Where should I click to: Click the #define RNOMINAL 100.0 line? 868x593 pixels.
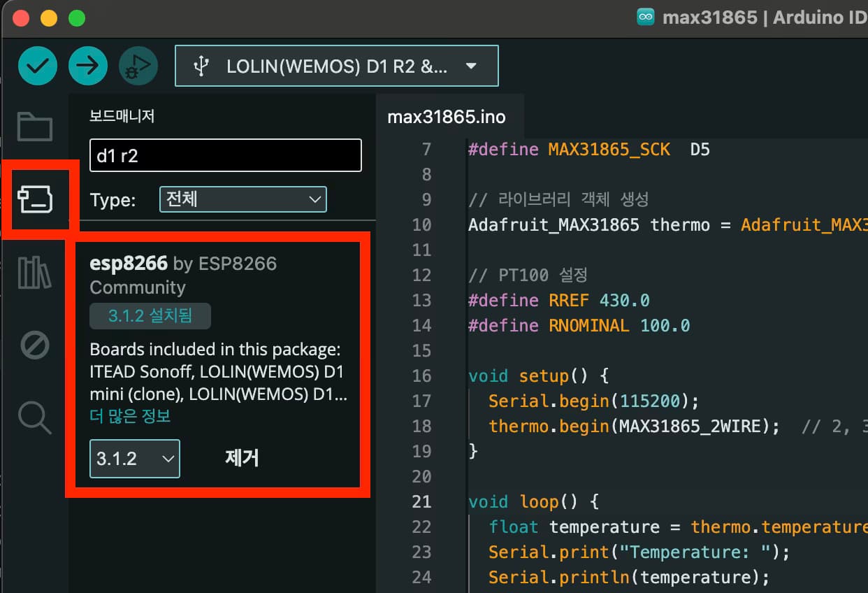tap(579, 325)
